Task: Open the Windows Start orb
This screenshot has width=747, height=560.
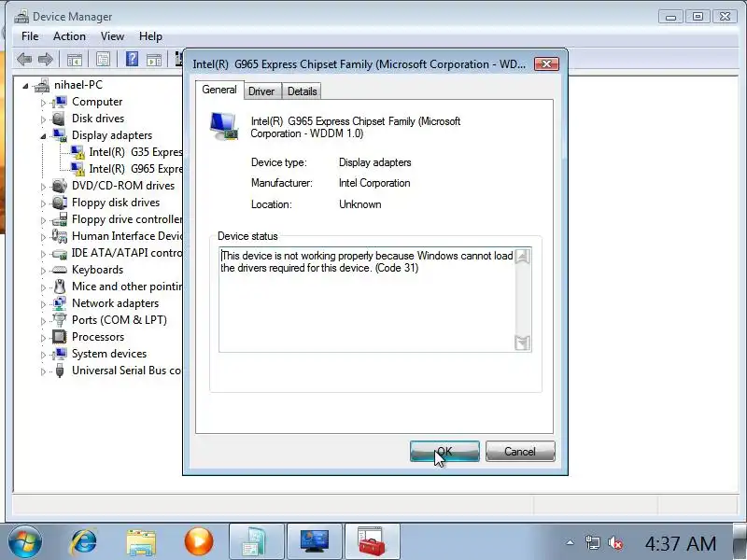Action: click(25, 542)
